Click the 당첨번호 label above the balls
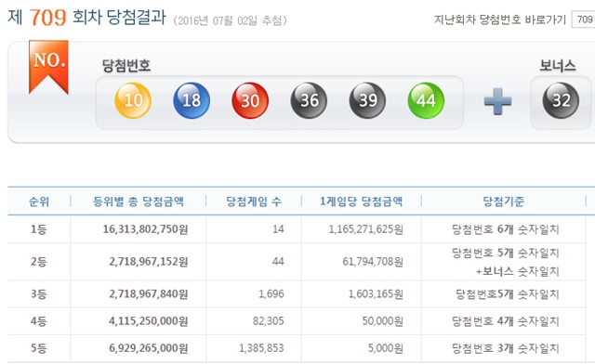 (126, 66)
